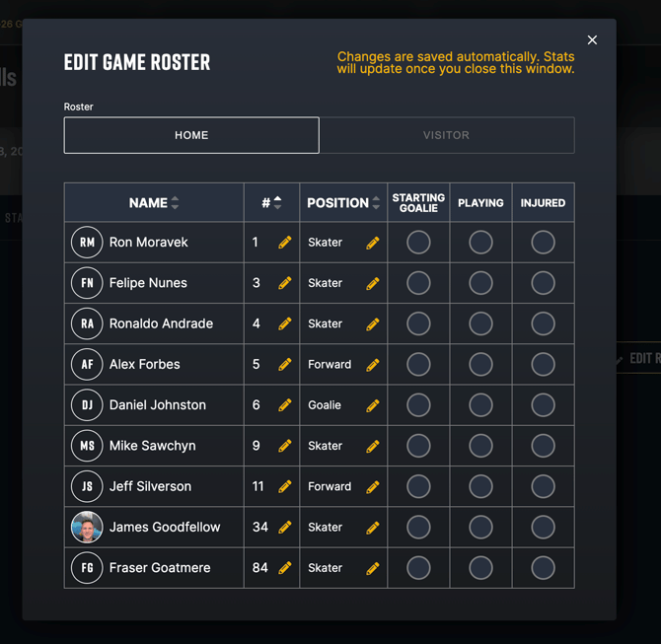
Task: Set Ron Moravek as playing
Action: (480, 243)
